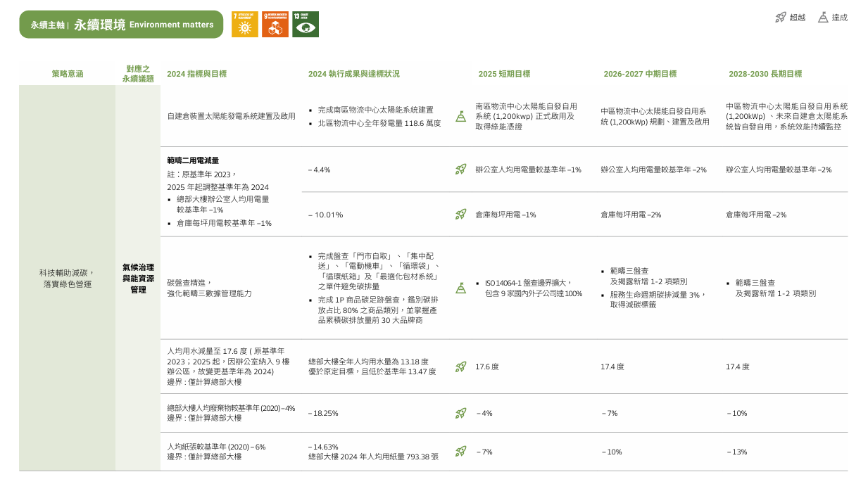Click the flask icon in the solar system row
868x484 pixels.
[460, 116]
